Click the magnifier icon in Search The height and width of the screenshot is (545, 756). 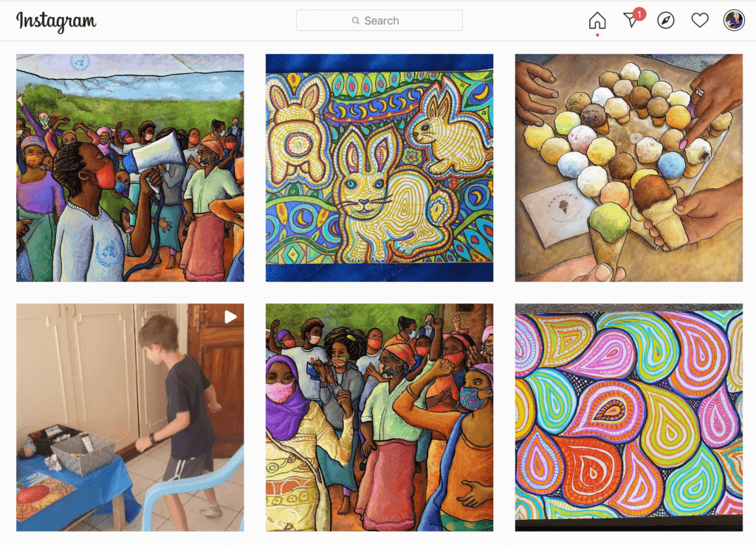[x=356, y=21]
